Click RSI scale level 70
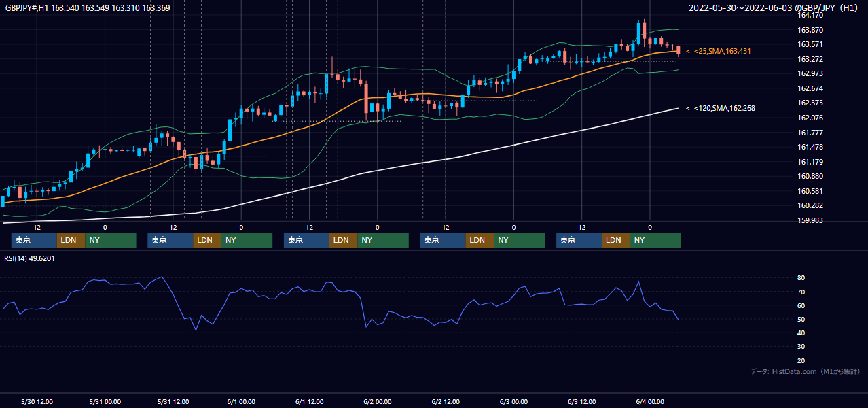 [801, 292]
